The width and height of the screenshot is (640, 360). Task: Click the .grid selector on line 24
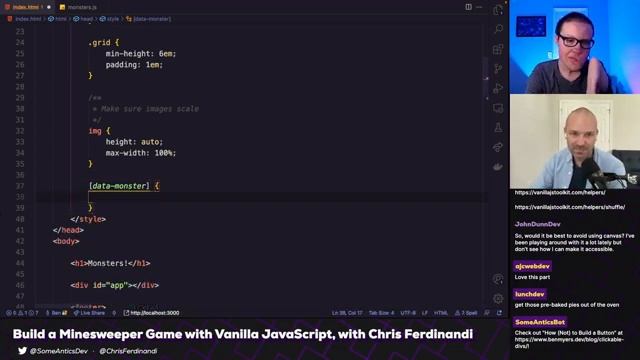(99, 42)
